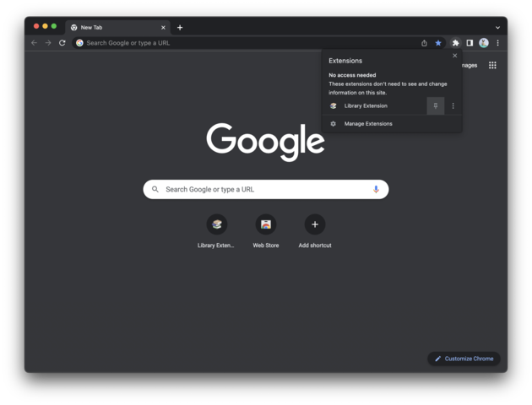Click Library Extension in Extensions popup
The height and width of the screenshot is (405, 532).
click(x=375, y=105)
